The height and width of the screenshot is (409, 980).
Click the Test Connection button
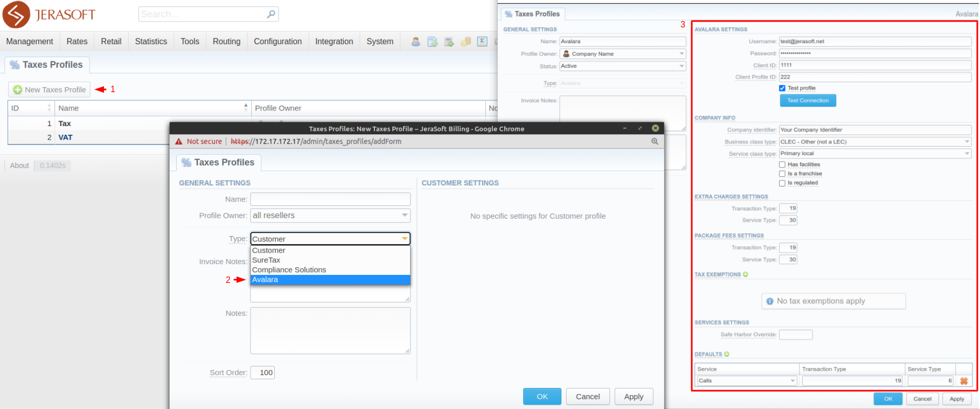[808, 100]
